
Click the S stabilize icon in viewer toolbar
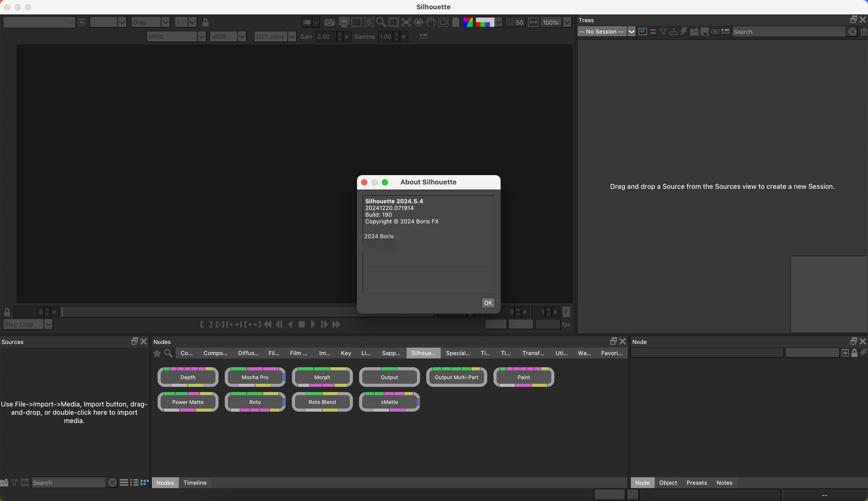368,22
